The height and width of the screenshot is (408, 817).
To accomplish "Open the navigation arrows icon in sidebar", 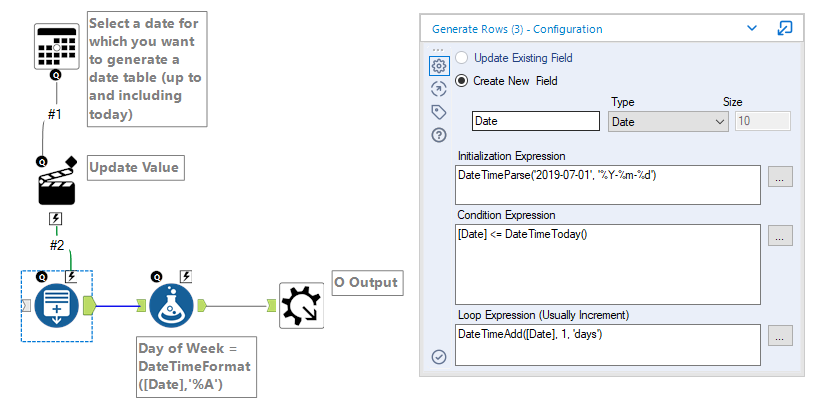I will click(x=438, y=89).
